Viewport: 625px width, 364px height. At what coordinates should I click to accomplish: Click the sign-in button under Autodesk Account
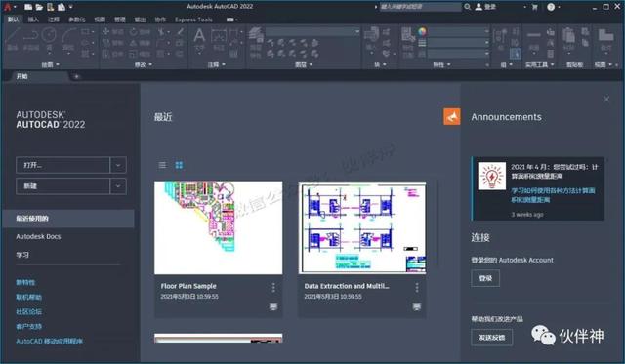point(485,278)
